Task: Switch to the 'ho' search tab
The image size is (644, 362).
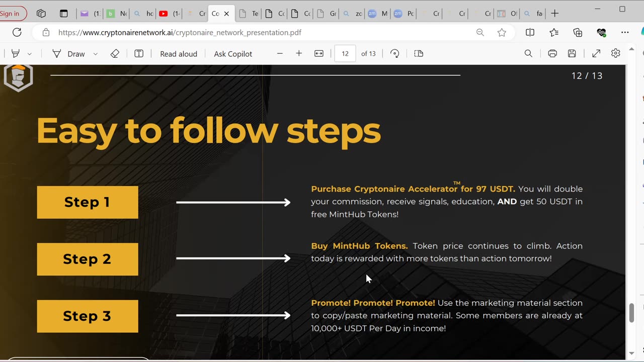Action: 143,14
